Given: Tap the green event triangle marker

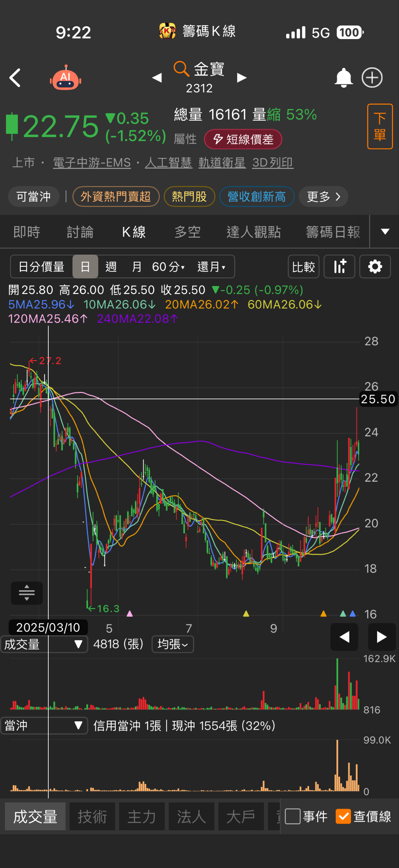Looking at the screenshot, I should [x=343, y=614].
